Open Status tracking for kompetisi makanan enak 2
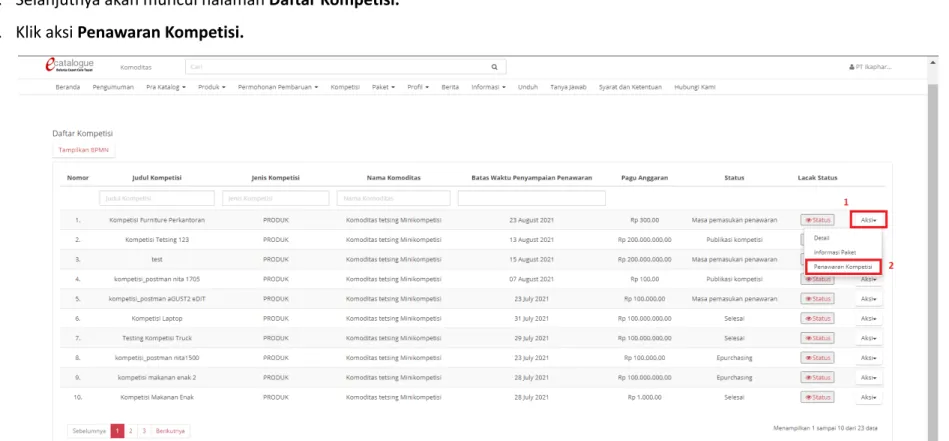 pyautogui.click(x=817, y=377)
